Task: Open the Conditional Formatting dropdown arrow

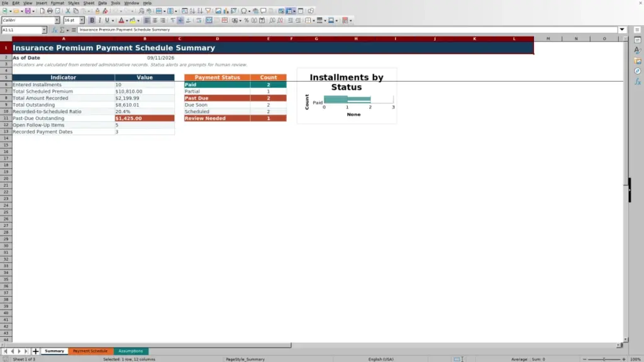Action: [350, 20]
